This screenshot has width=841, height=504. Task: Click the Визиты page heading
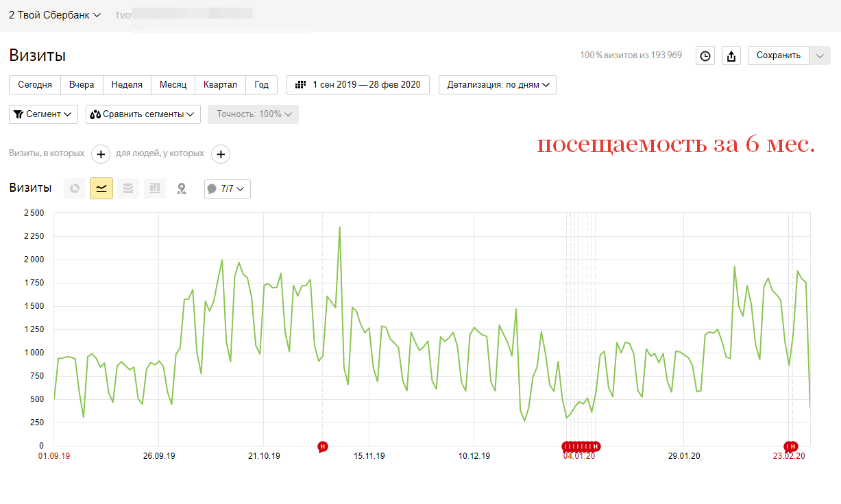38,56
